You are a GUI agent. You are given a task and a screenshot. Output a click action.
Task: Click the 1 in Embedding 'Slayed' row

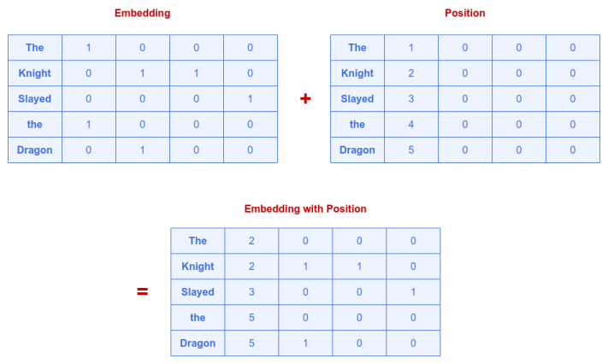pos(251,99)
